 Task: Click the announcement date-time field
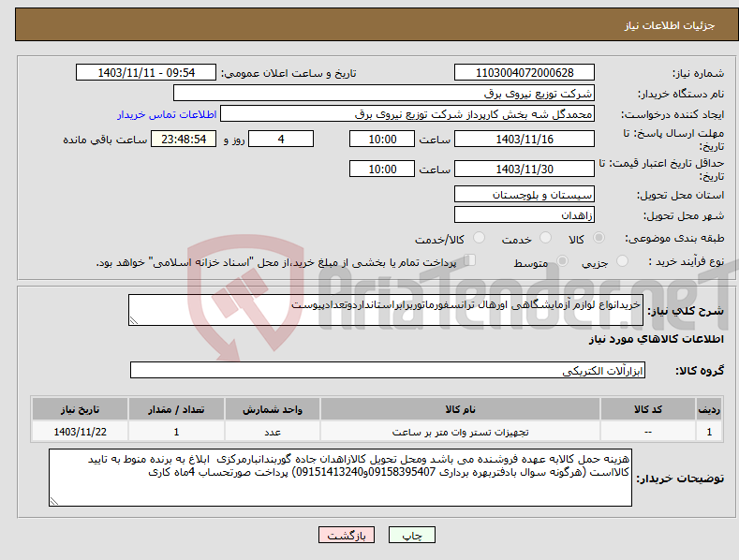coord(145,73)
